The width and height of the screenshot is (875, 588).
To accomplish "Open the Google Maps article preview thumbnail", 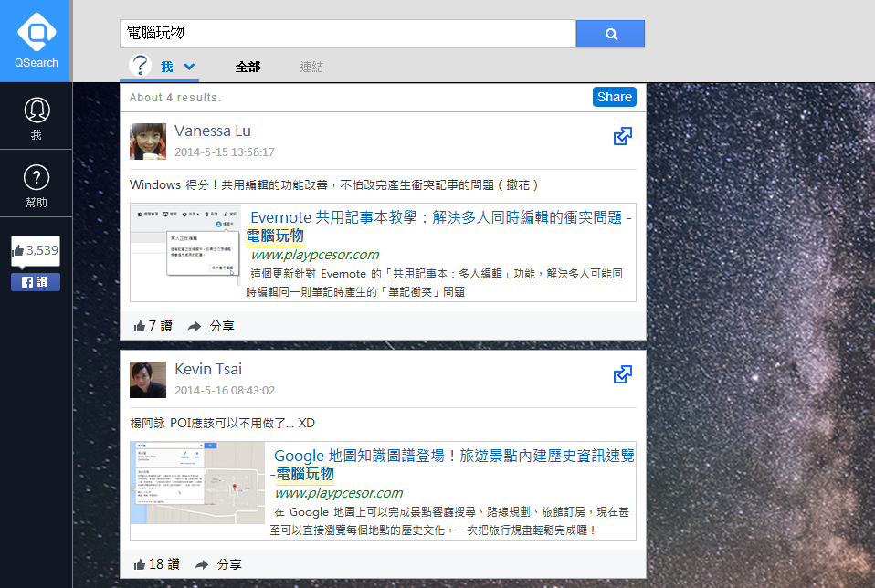I will (197, 483).
